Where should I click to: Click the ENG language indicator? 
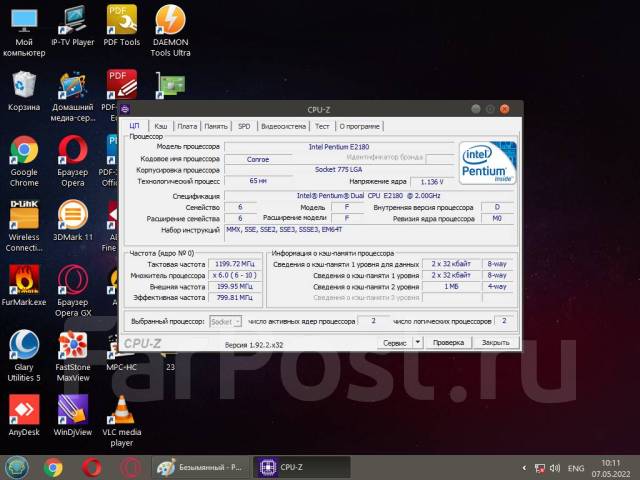[576, 467]
